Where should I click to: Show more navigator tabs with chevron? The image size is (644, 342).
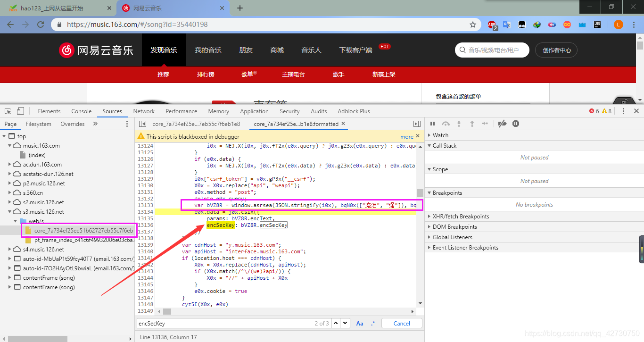click(95, 124)
